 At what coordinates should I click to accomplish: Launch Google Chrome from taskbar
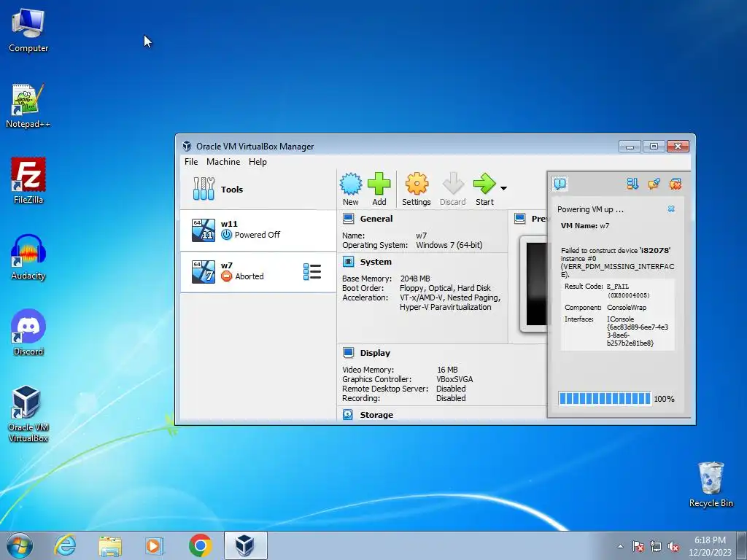point(201,545)
